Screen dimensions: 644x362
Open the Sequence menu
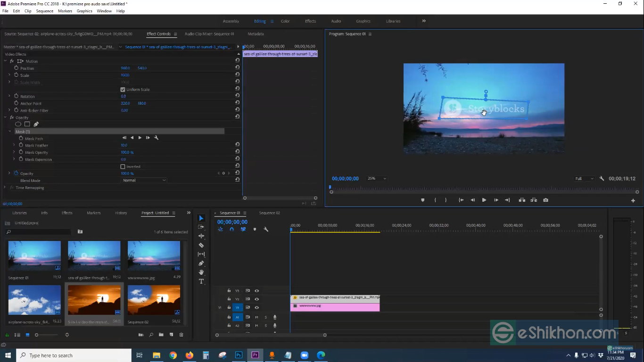tap(44, 11)
